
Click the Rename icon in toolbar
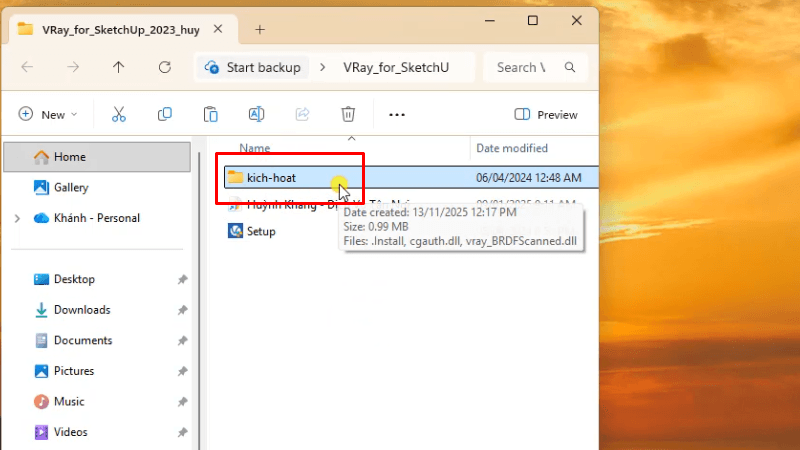256,115
